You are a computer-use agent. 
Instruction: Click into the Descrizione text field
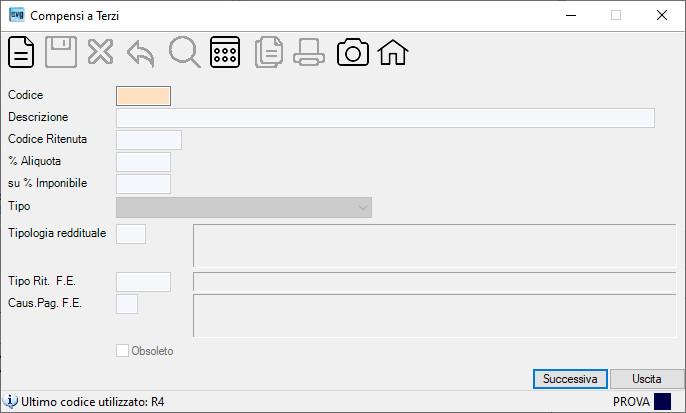tap(385, 118)
